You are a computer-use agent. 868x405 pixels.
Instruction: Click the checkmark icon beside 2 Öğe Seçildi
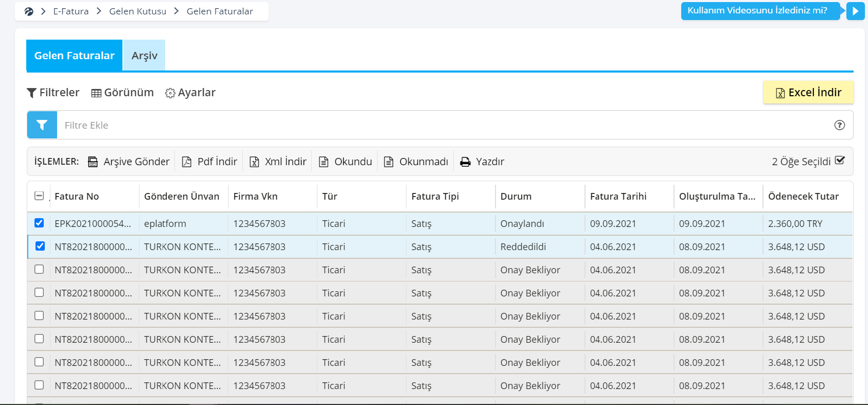click(x=840, y=160)
